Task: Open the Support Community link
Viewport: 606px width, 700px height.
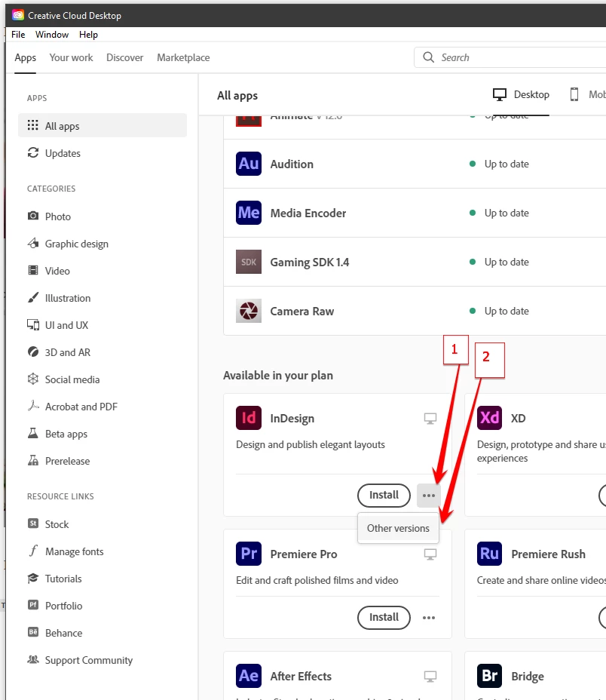Action: (x=89, y=660)
